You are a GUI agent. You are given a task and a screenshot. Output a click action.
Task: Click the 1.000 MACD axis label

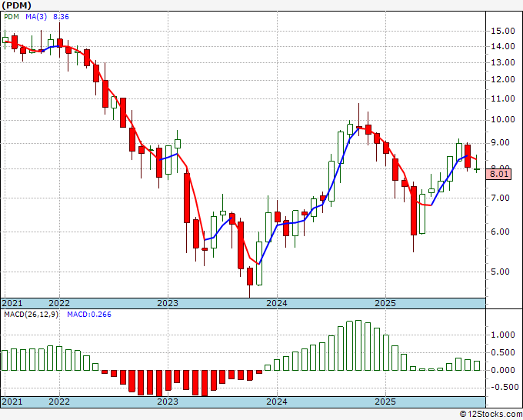click(x=503, y=335)
